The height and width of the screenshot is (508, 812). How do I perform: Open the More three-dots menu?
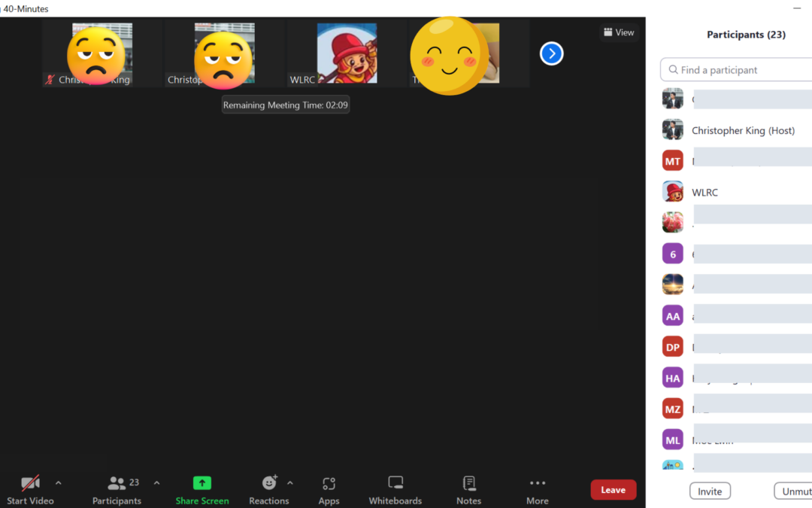coord(538,483)
